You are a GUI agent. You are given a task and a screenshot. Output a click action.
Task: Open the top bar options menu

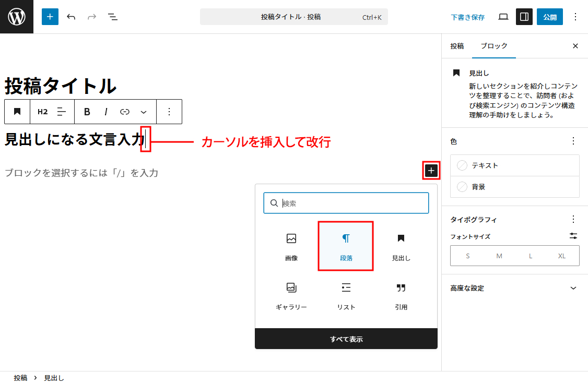coord(575,17)
